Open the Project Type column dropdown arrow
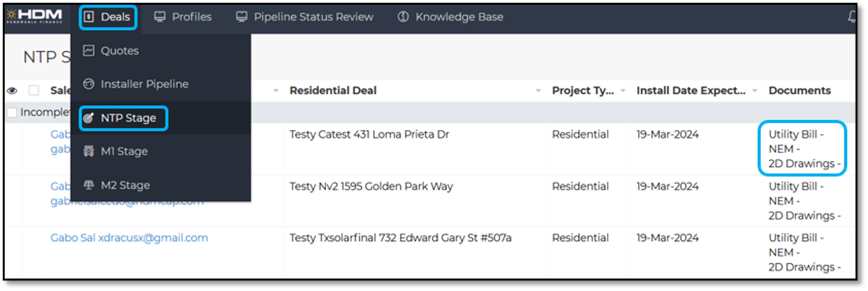The image size is (868, 291). (623, 90)
